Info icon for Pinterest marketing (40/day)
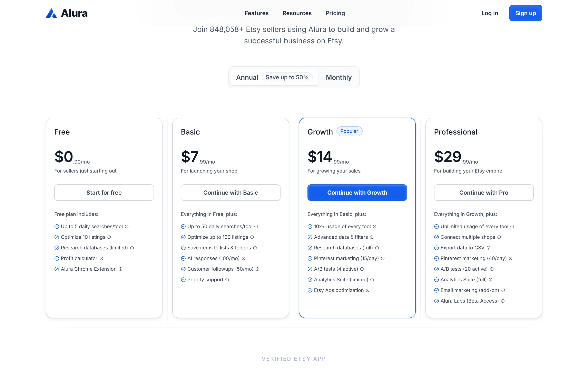The image size is (588, 368). tap(511, 258)
